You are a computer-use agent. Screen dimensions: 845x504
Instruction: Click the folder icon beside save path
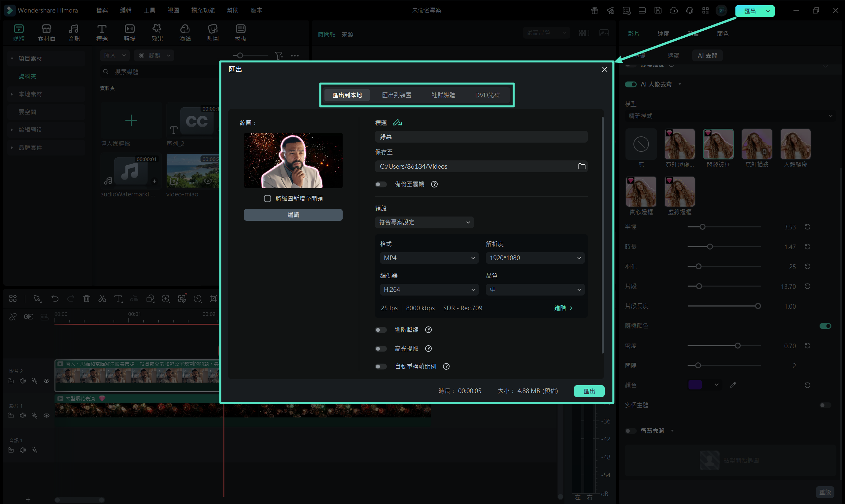tap(582, 166)
